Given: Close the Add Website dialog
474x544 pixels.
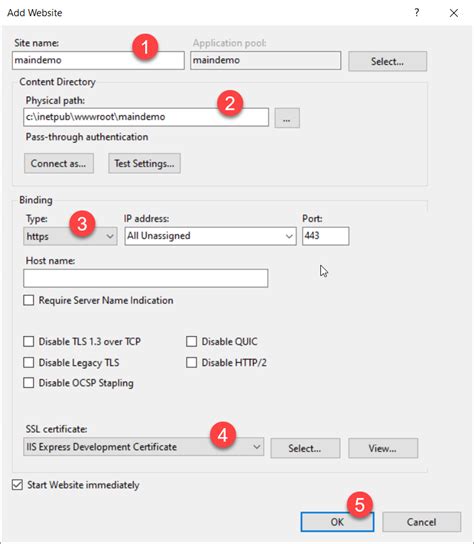Looking at the screenshot, I should tap(454, 13).
